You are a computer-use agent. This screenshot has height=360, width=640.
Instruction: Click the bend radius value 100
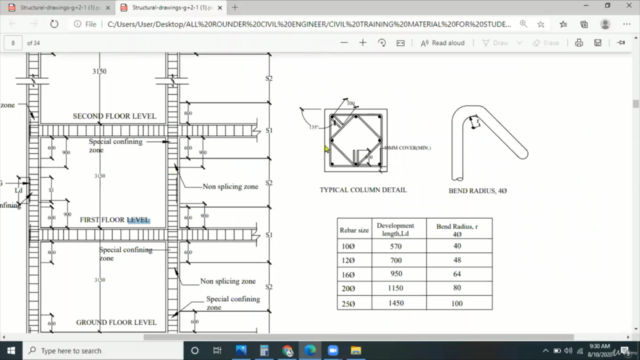click(x=457, y=303)
